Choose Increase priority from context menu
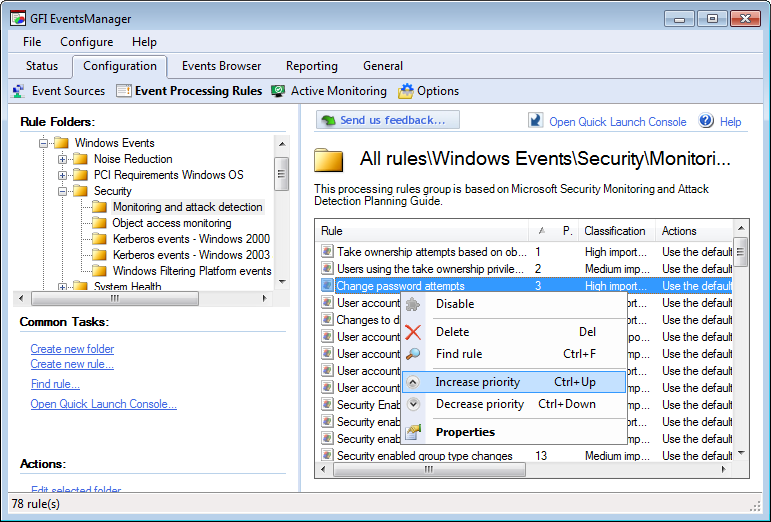Image resolution: width=771 pixels, height=522 pixels. (x=514, y=382)
